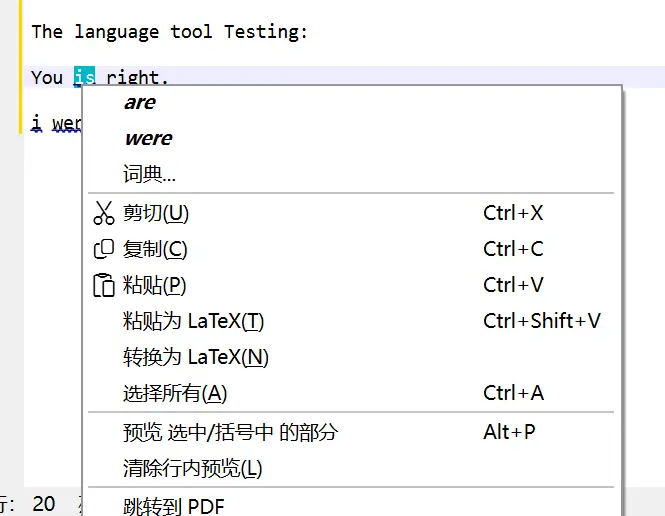The width and height of the screenshot is (665, 516).
Task: Choose the 'are' spelling suggestion
Action: pyautogui.click(x=140, y=102)
